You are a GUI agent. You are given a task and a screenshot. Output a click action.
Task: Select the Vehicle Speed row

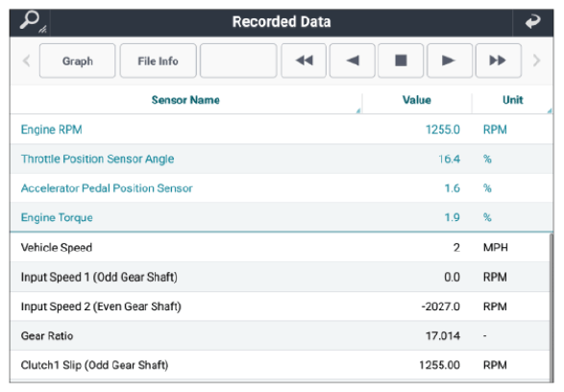coord(280,248)
